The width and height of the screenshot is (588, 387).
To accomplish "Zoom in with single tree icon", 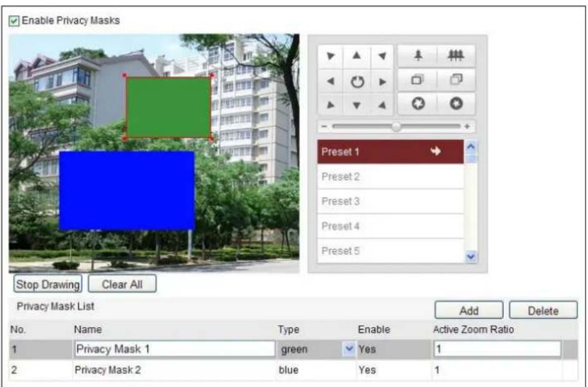I will coord(418,56).
